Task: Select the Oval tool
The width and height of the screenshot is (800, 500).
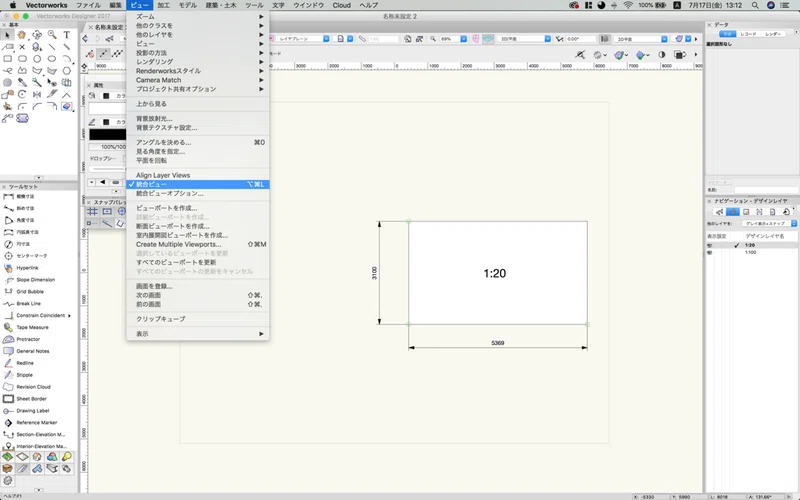Action: pyautogui.click(x=52, y=59)
